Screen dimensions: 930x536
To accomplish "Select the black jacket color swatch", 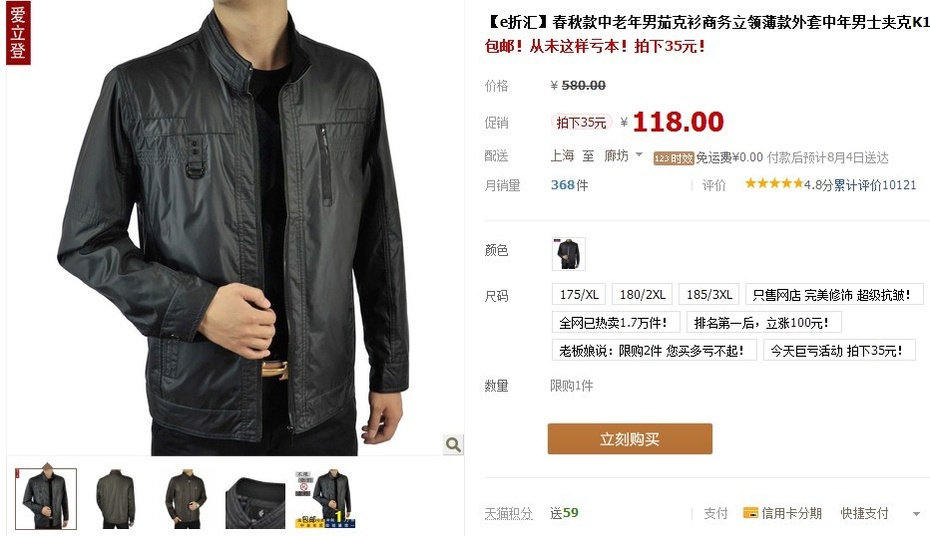I will pos(569,254).
